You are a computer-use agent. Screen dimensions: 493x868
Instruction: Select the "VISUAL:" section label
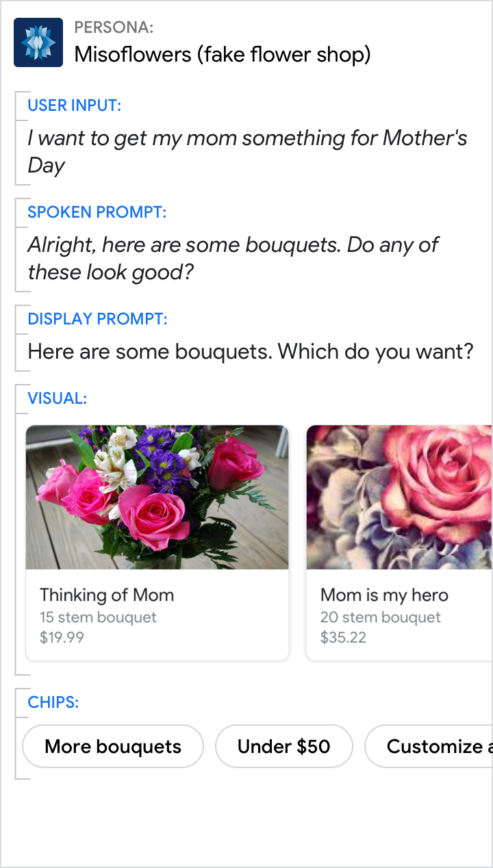[58, 398]
